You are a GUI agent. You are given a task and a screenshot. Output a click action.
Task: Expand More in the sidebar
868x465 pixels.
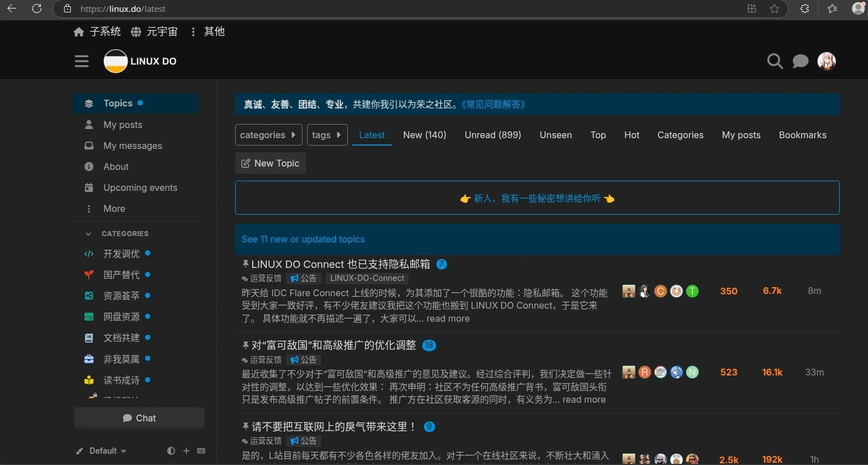point(114,208)
